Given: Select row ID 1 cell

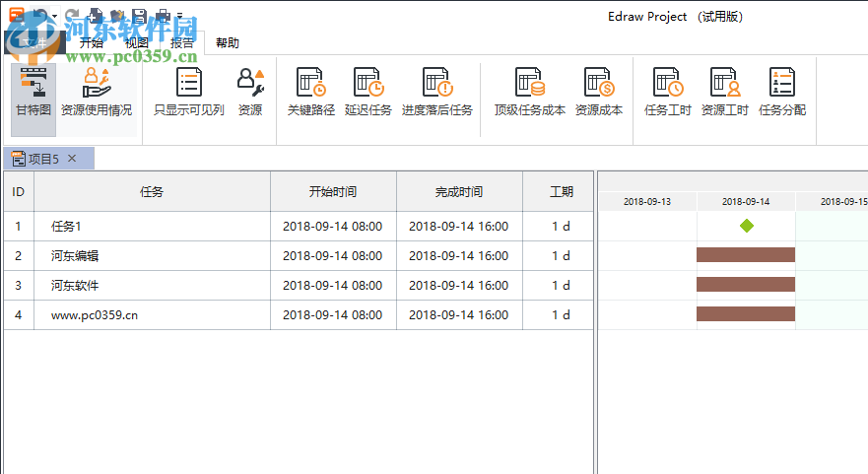Looking at the screenshot, I should [19, 226].
